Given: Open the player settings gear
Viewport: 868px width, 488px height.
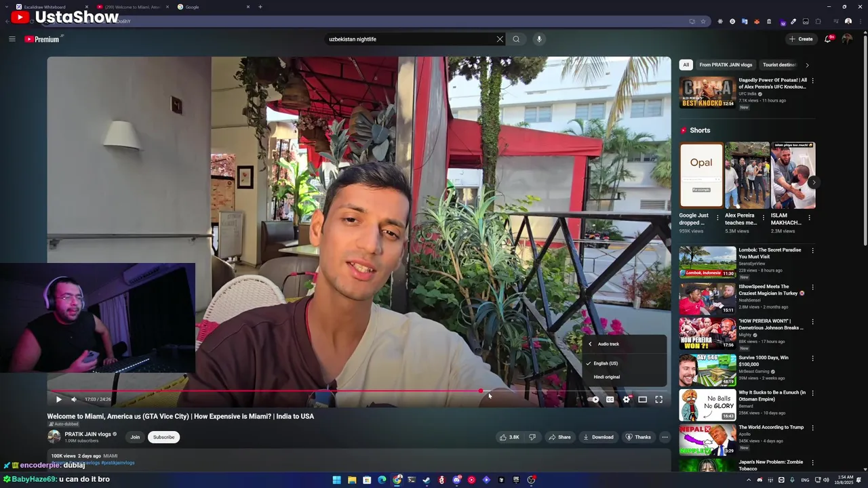Looking at the screenshot, I should 627,399.
